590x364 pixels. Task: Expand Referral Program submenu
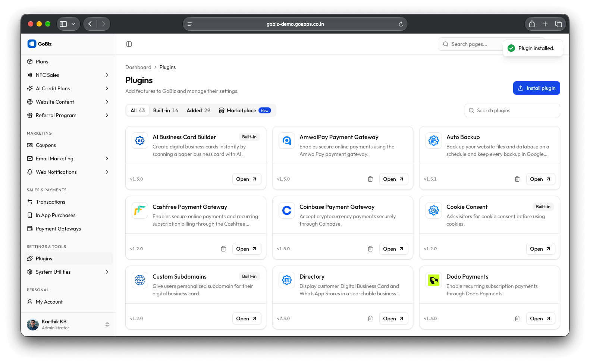click(107, 115)
